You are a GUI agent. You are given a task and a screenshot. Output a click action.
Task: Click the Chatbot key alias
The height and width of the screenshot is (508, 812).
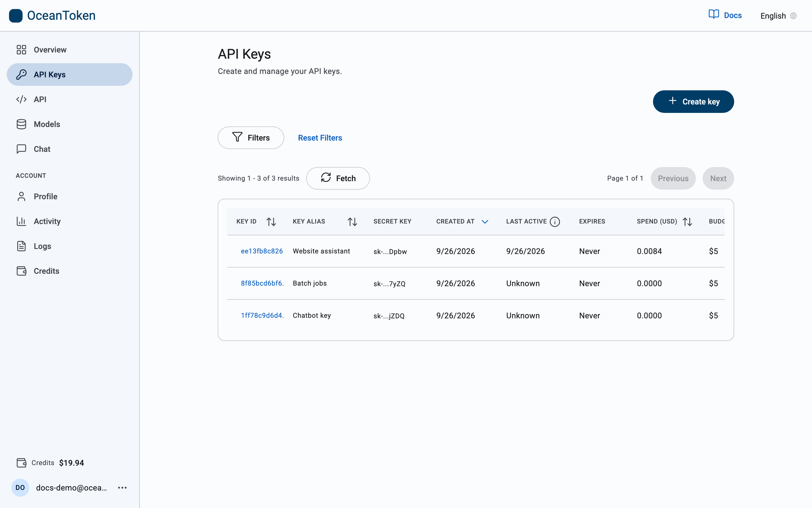(312, 315)
